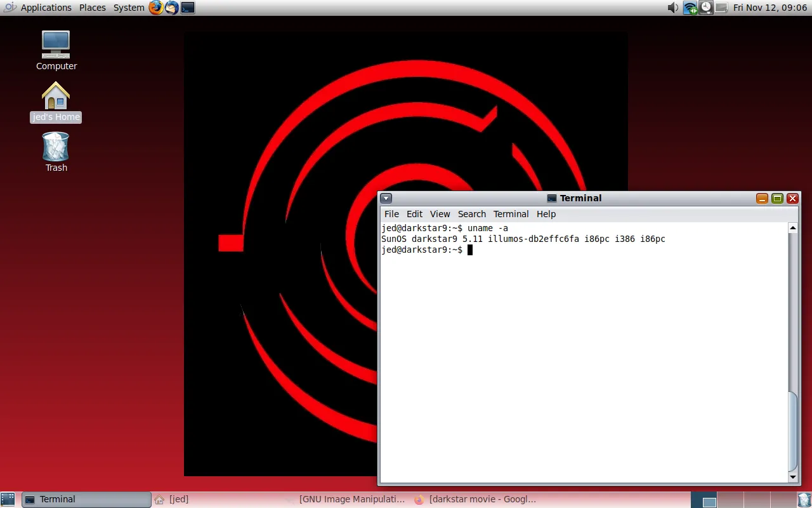Screen dimensions: 812x508
Task: Open the Terminal File menu
Action: click(x=391, y=214)
